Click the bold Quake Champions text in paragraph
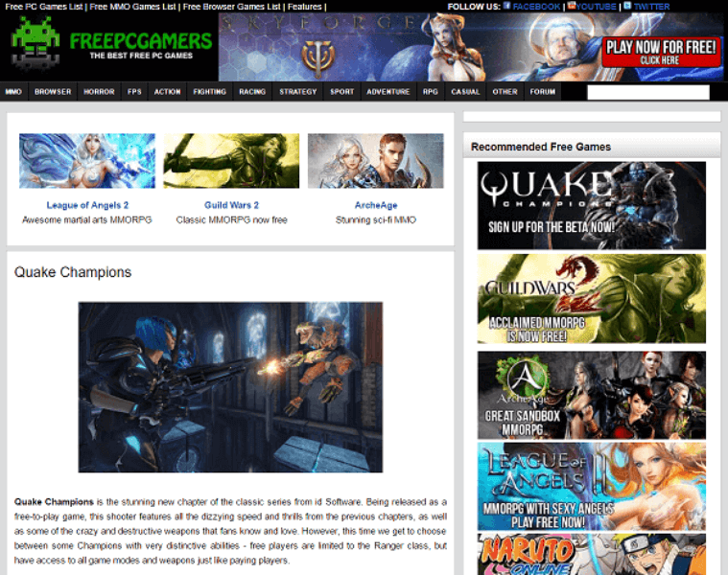 [54, 502]
